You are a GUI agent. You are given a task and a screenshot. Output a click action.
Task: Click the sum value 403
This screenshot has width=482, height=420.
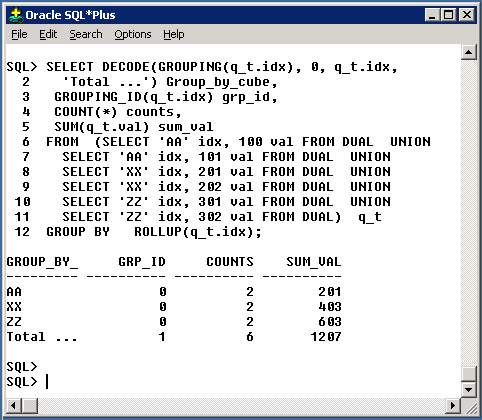tap(330, 307)
